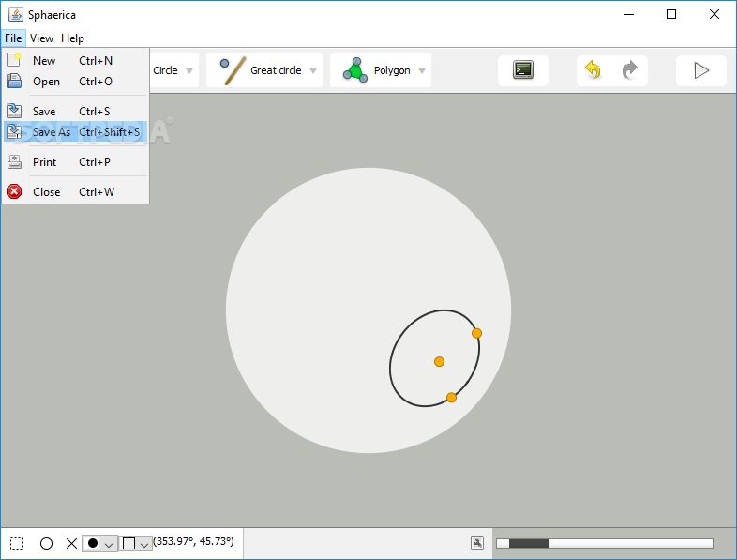Image resolution: width=737 pixels, height=560 pixels.
Task: Open the Help menu
Action: point(72,38)
